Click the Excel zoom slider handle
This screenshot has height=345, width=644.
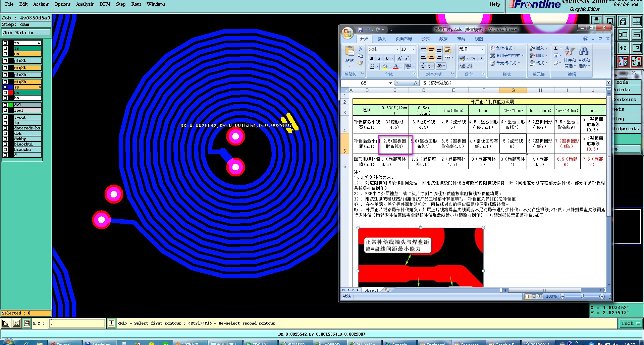pos(582,296)
